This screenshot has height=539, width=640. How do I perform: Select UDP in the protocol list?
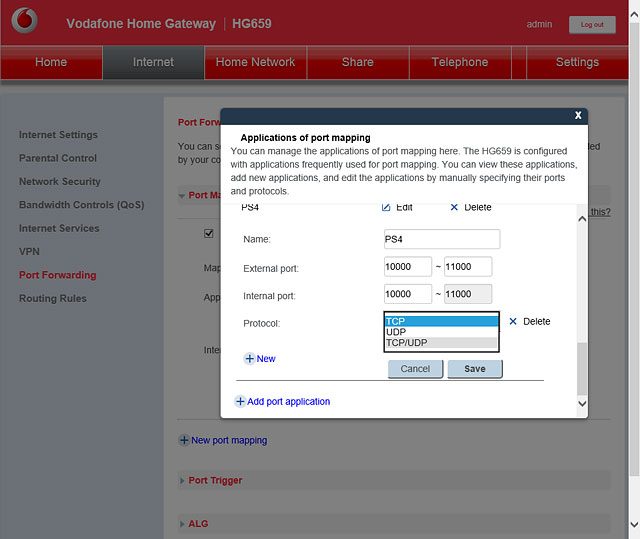[441, 332]
